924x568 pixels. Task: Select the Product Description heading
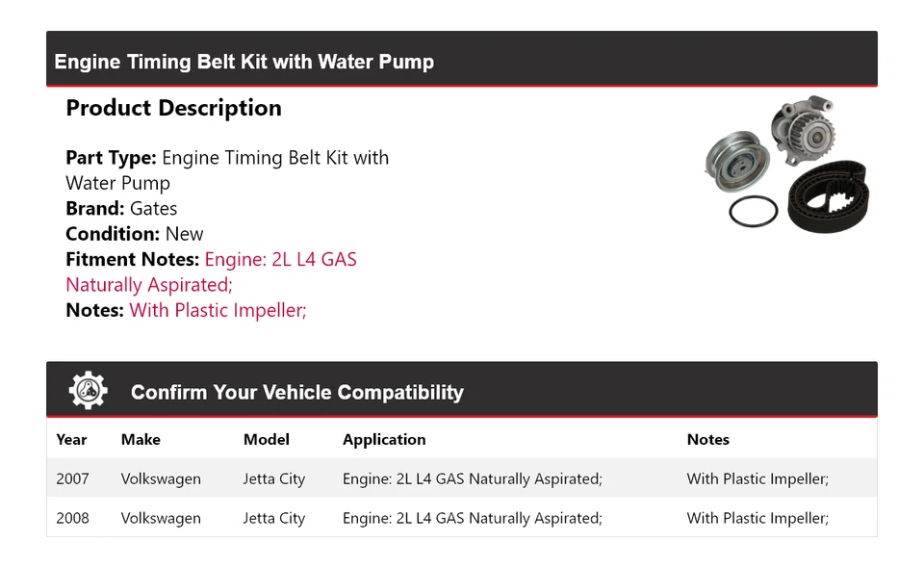point(174,108)
